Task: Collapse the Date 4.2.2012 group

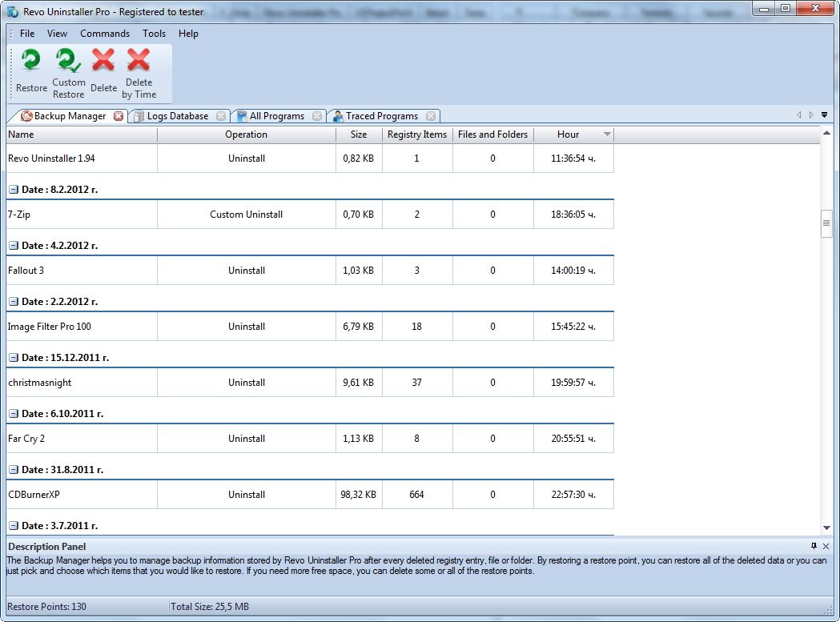Action: 14,246
